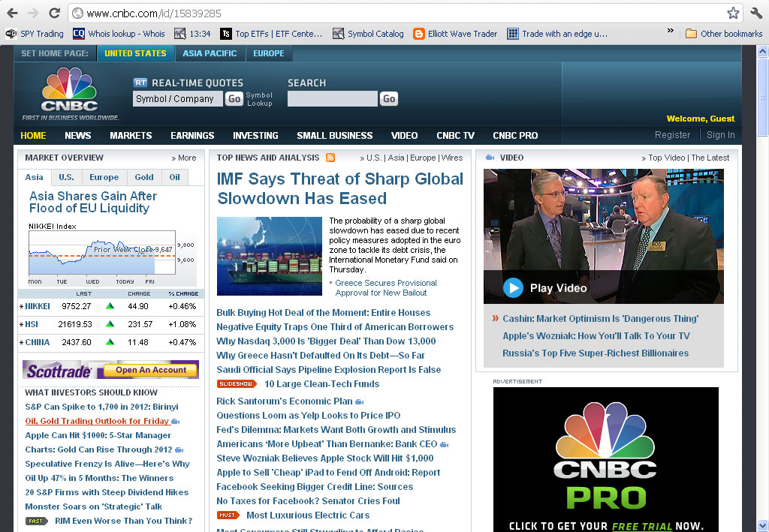Open CNBC PRO menu item
Screen dimensions: 769x532
[515, 136]
